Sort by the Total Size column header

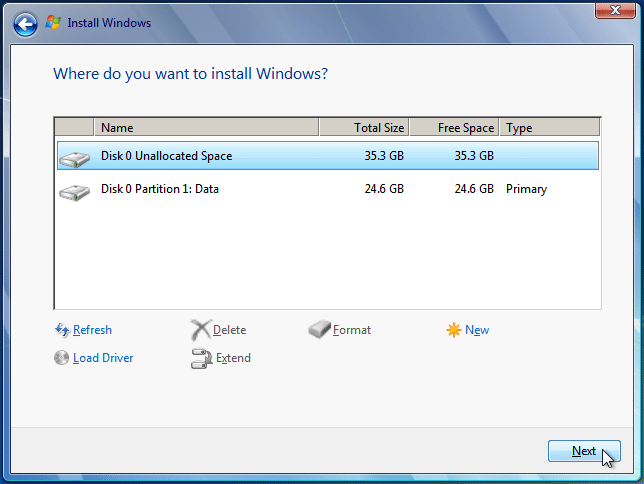point(364,127)
